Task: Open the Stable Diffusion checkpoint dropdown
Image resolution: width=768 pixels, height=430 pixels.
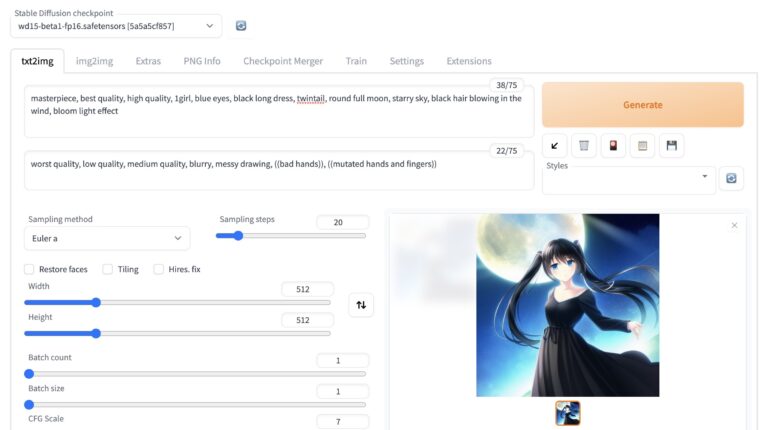Action: tap(116, 26)
